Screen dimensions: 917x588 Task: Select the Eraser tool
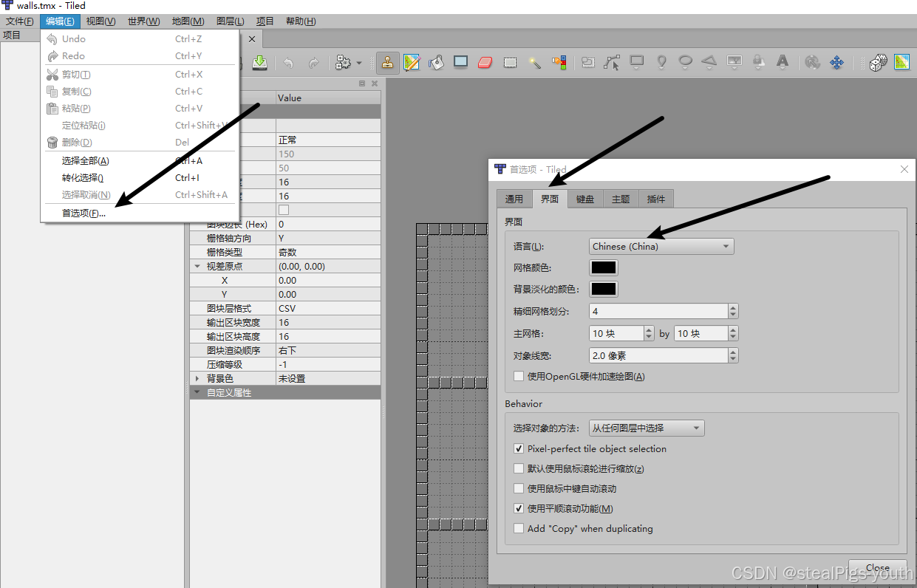485,63
